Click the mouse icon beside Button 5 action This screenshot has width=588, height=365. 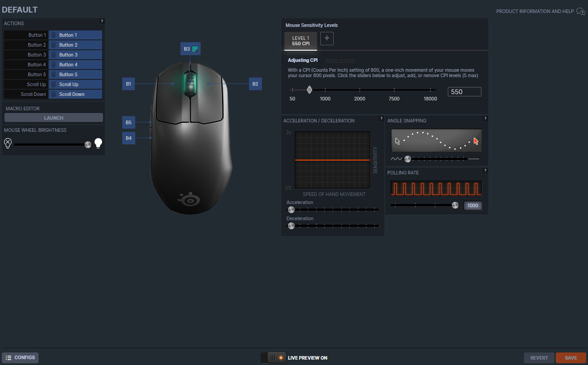click(x=54, y=74)
